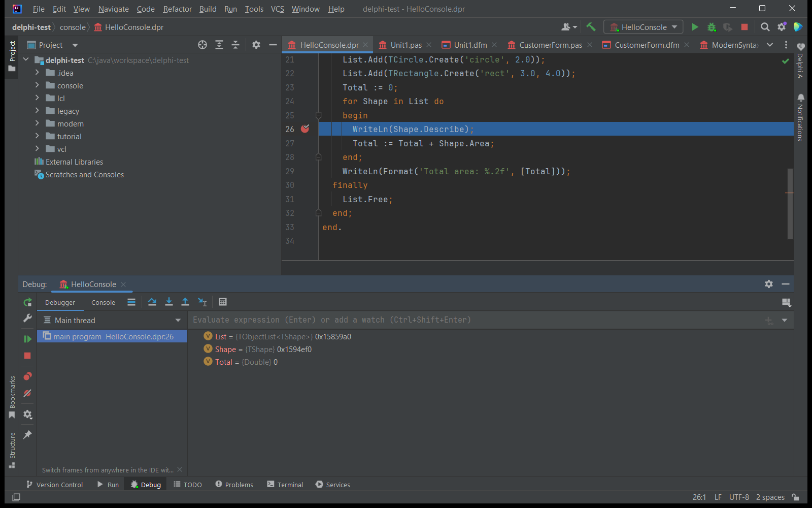Image resolution: width=812 pixels, height=508 pixels.
Task: Open Evaluate Expression calculator icon
Action: pyautogui.click(x=223, y=302)
